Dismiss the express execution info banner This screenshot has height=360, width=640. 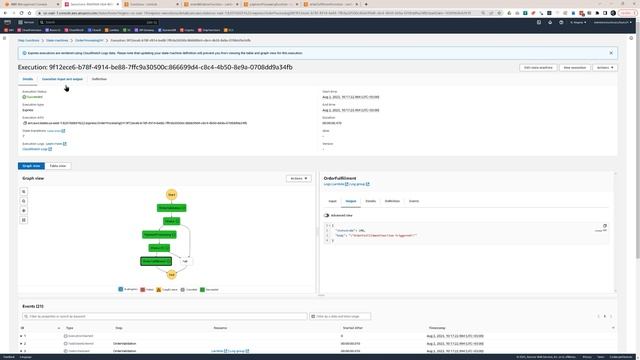coord(611,53)
